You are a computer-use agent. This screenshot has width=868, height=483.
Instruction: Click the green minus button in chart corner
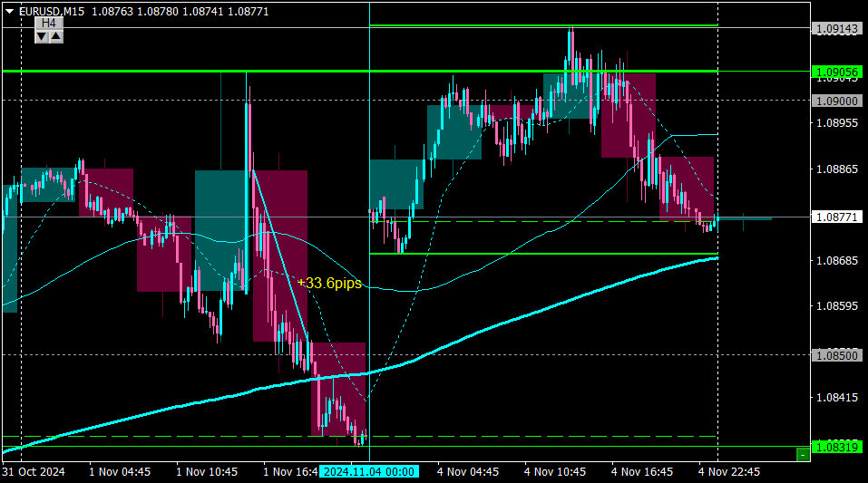pyautogui.click(x=802, y=455)
